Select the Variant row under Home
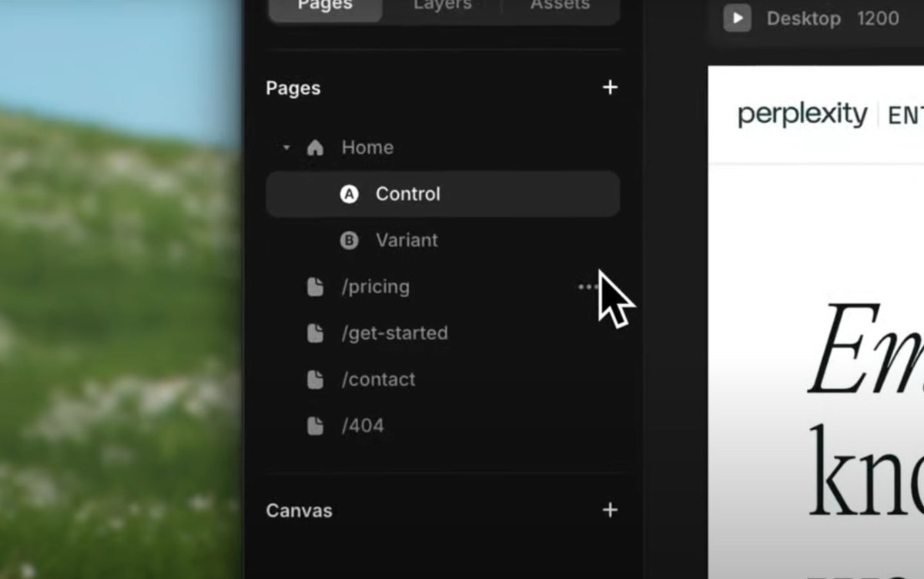Screen dimensions: 924x579 [431, 240]
